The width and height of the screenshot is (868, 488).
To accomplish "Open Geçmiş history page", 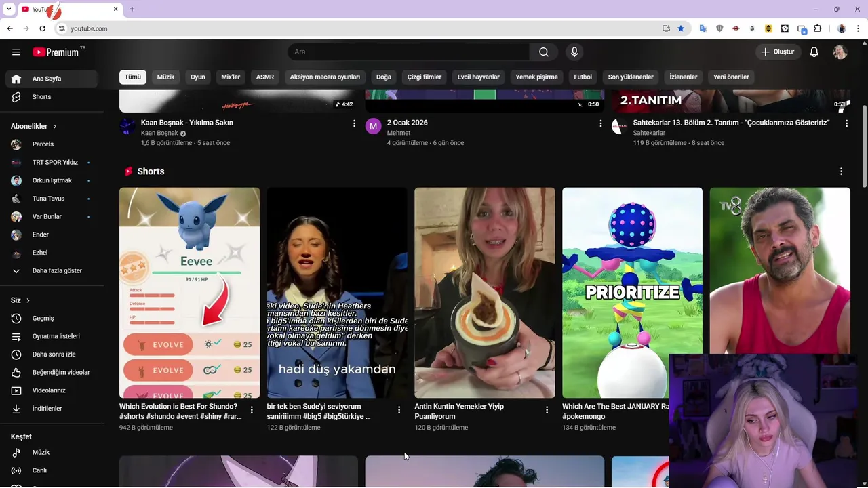I will click(52, 318).
